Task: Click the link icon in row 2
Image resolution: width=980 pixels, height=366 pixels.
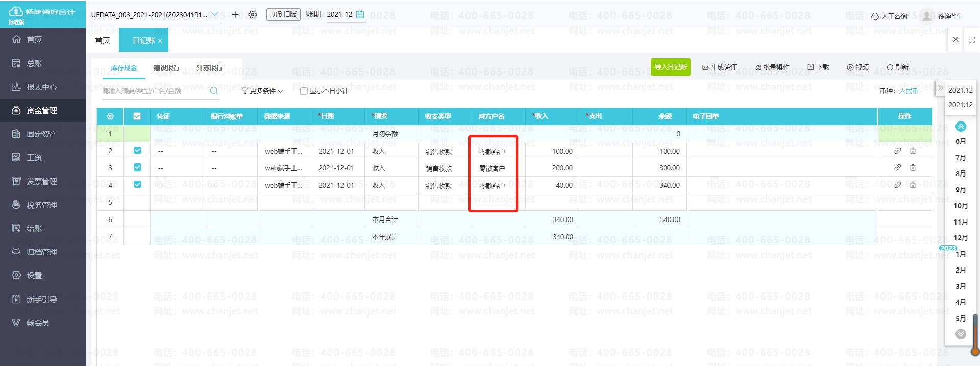Action: (x=897, y=151)
